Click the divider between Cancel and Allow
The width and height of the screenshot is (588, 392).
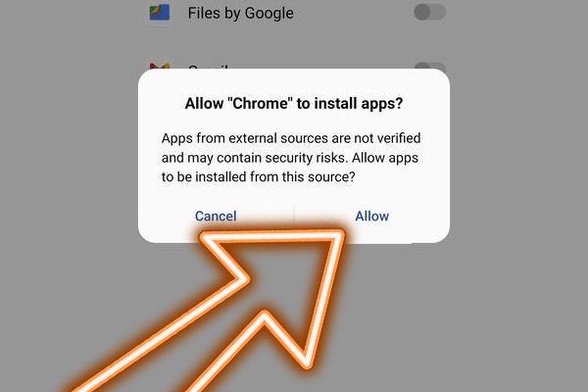pyautogui.click(x=294, y=214)
